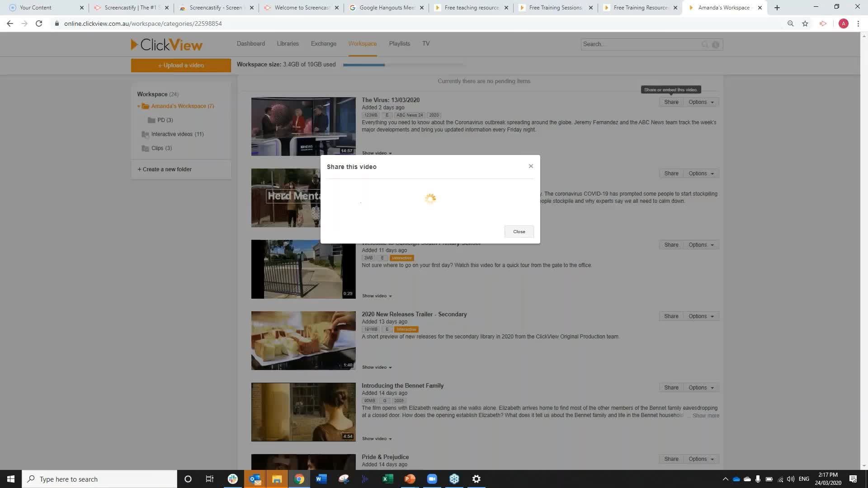The height and width of the screenshot is (488, 868).
Task: Close the Share this video dialog with X
Action: click(x=531, y=166)
